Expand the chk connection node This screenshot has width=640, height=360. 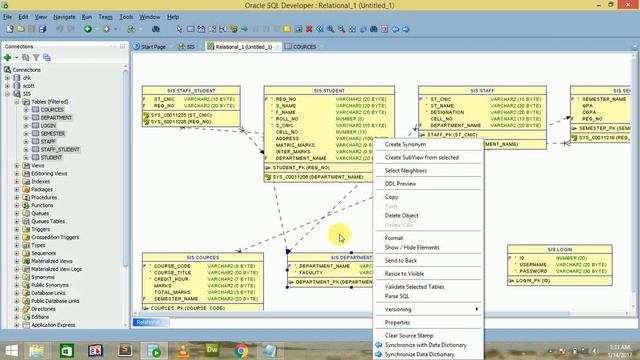coord(7,78)
